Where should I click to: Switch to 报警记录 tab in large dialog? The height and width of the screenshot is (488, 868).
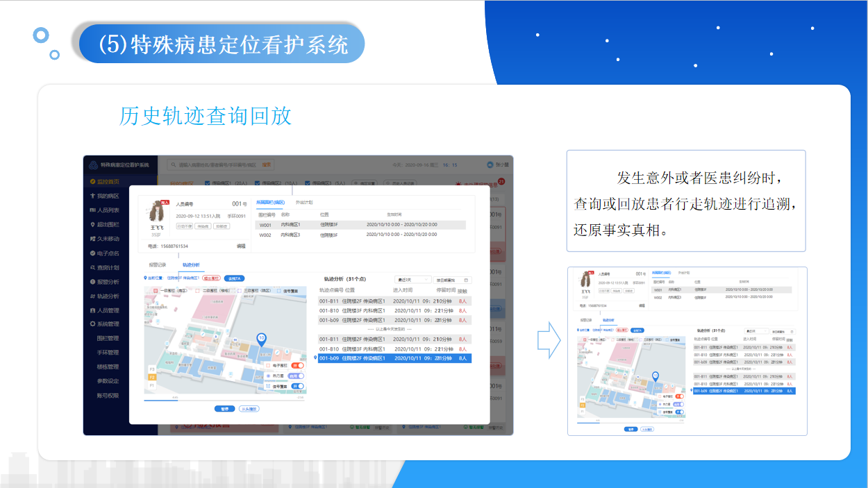pos(158,264)
